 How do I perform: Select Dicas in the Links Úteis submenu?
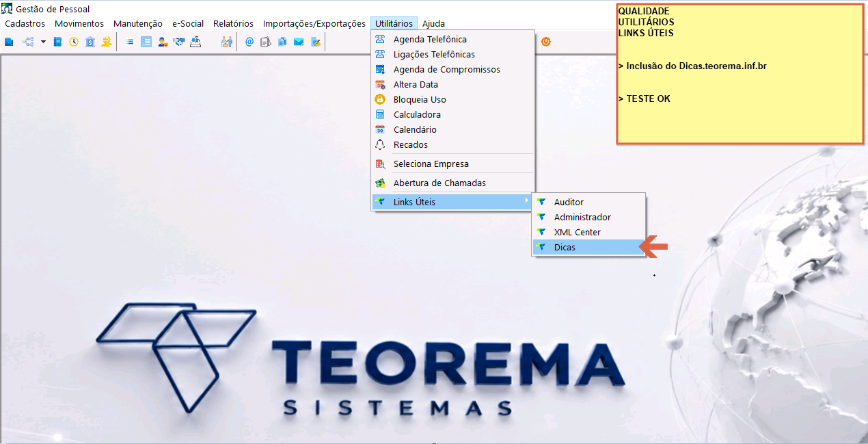pyautogui.click(x=588, y=247)
